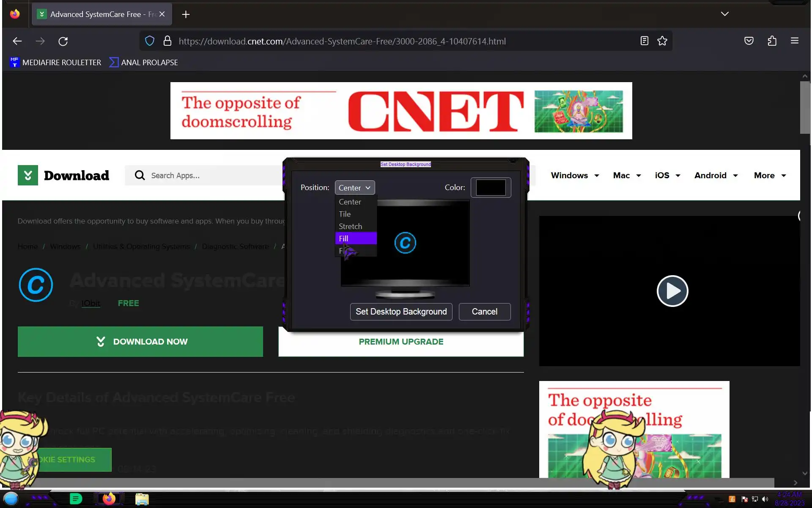Select Fill in position list
The width and height of the screenshot is (812, 508).
(355, 238)
